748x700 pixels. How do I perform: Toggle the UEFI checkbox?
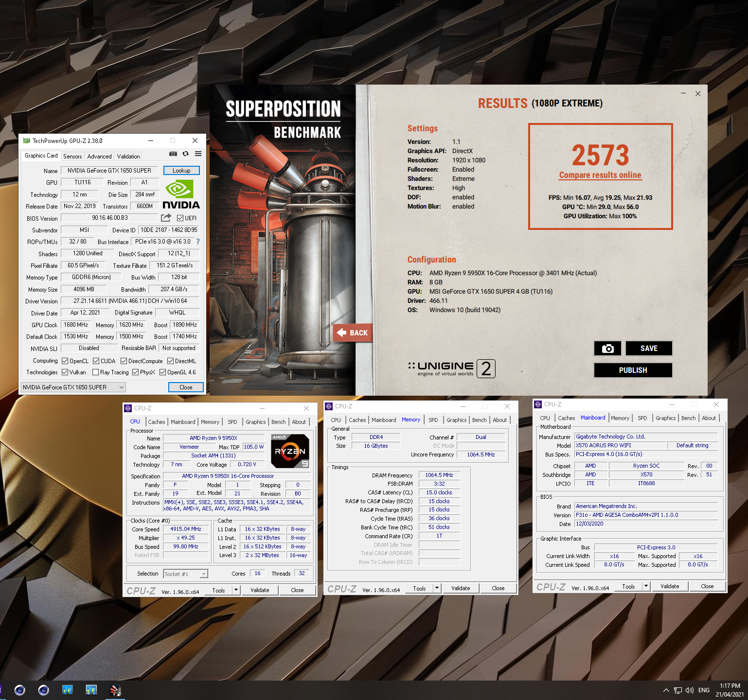pyautogui.click(x=180, y=218)
